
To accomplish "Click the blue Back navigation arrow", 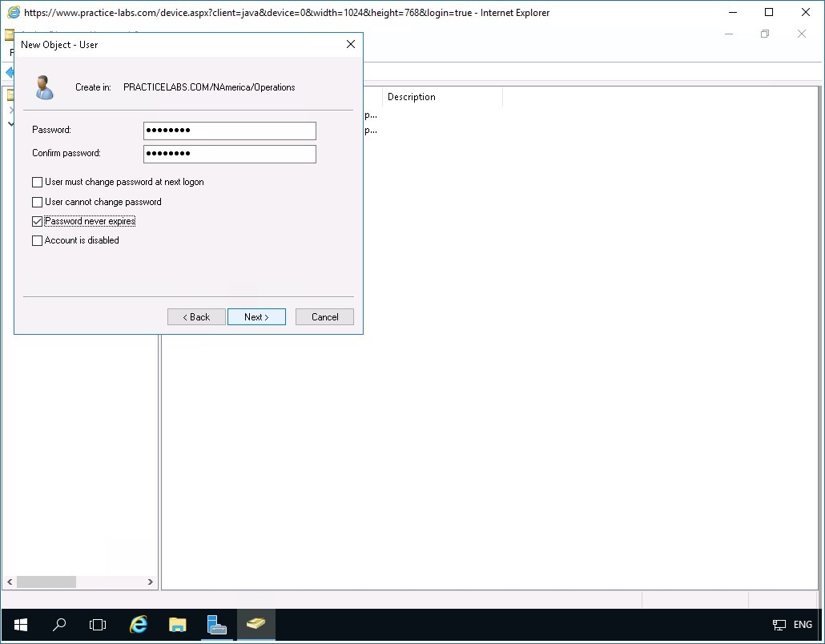I will 9,70.
